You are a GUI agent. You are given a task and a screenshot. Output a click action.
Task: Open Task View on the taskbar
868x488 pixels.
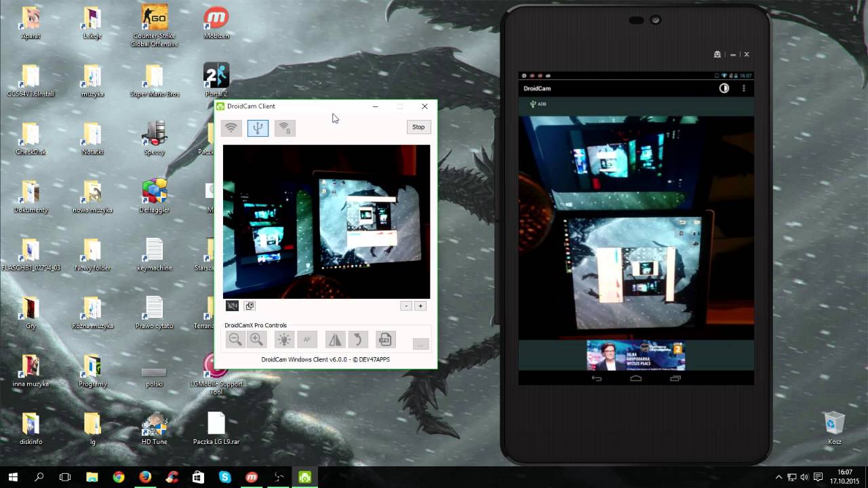point(65,477)
